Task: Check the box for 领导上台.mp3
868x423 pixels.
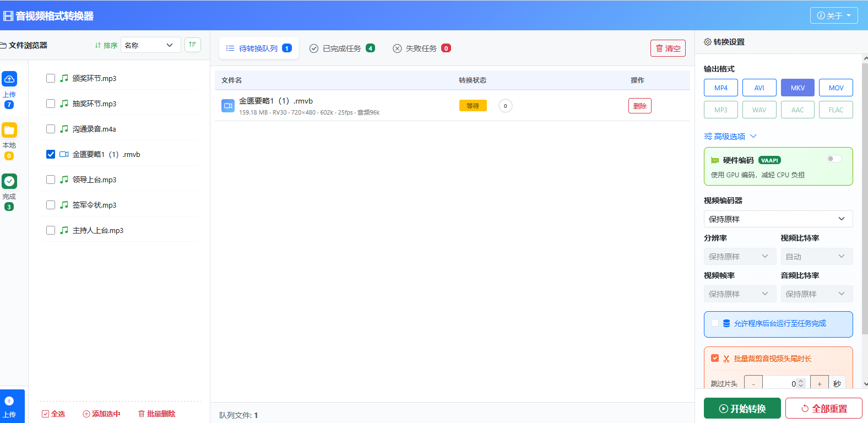Action: pos(51,180)
